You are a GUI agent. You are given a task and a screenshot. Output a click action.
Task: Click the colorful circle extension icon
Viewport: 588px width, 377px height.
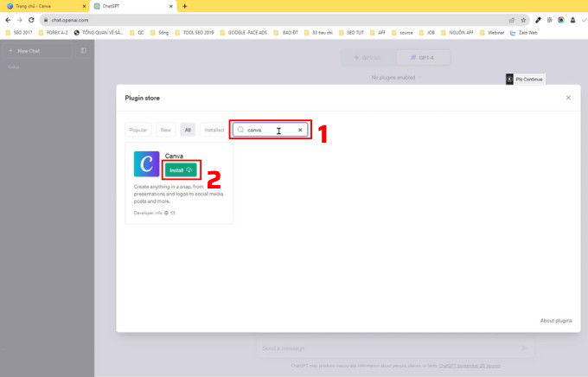pyautogui.click(x=561, y=20)
